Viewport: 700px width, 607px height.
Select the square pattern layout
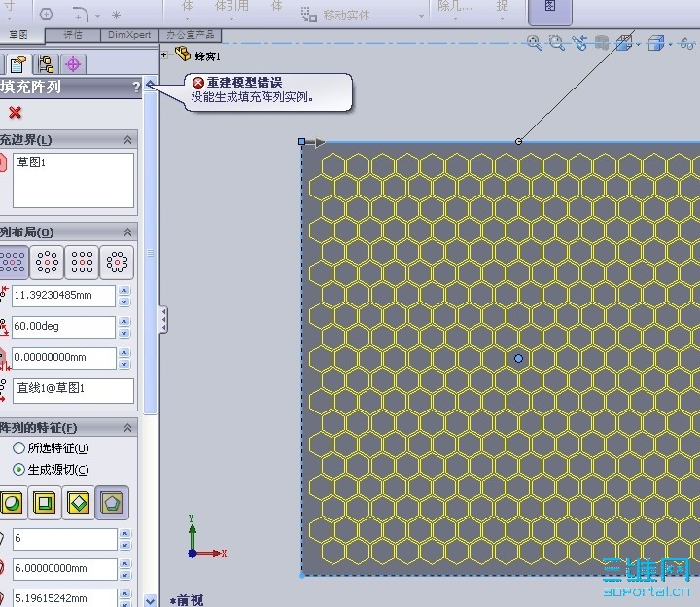[82, 263]
